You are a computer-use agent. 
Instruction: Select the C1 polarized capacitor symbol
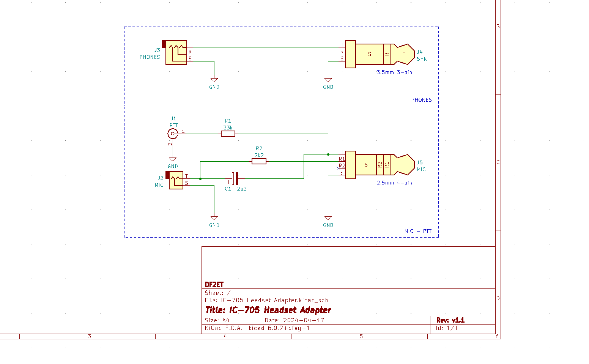click(x=235, y=178)
